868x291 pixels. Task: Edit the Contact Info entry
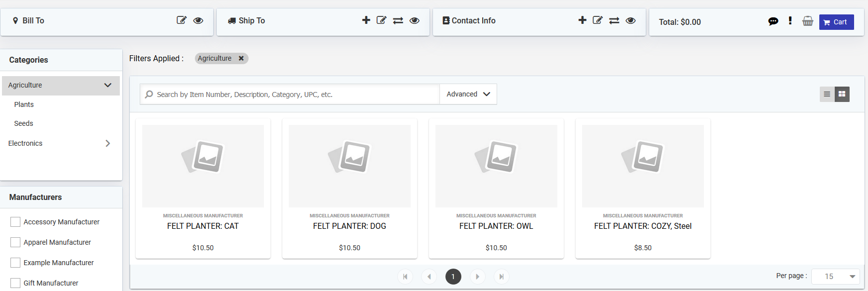pyautogui.click(x=598, y=20)
